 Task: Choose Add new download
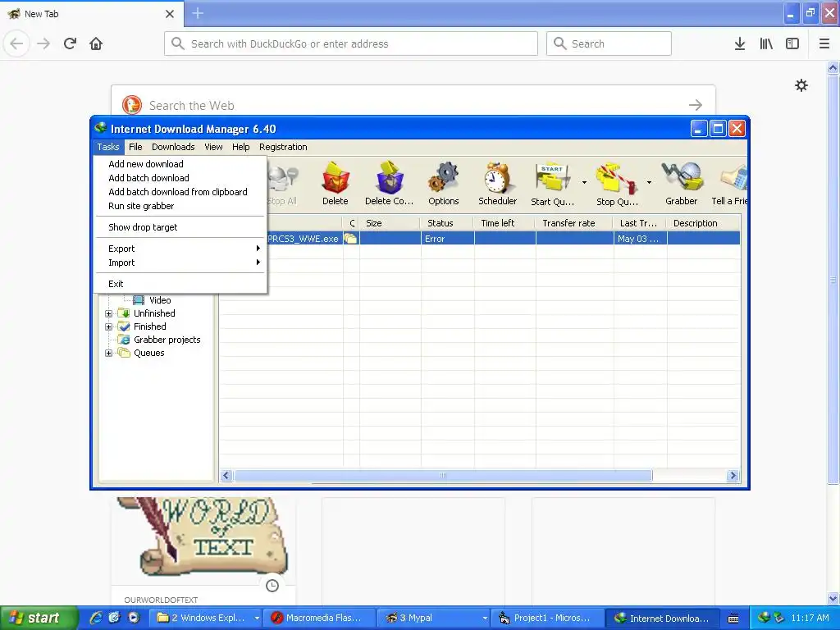(180, 164)
